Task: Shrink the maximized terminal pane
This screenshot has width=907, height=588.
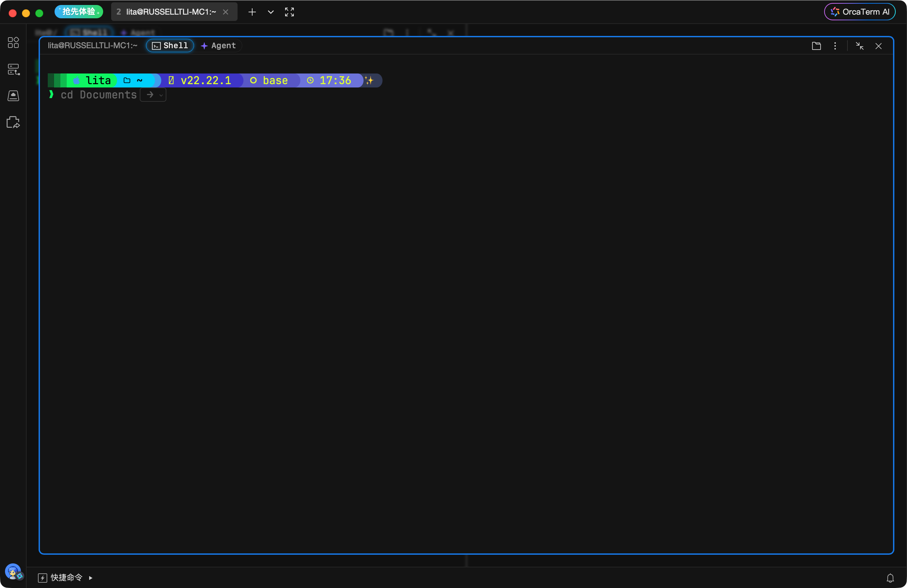Action: (x=859, y=46)
